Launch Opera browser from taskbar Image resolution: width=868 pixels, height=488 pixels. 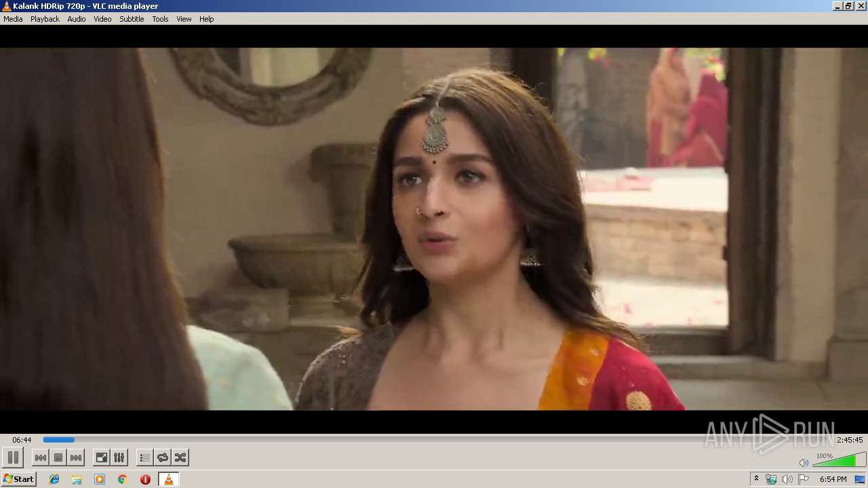145,479
